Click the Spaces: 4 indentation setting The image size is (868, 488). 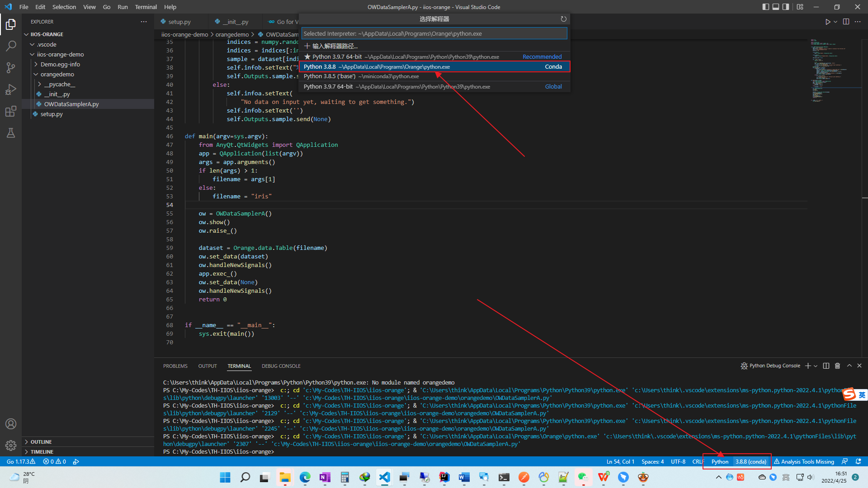(652, 461)
